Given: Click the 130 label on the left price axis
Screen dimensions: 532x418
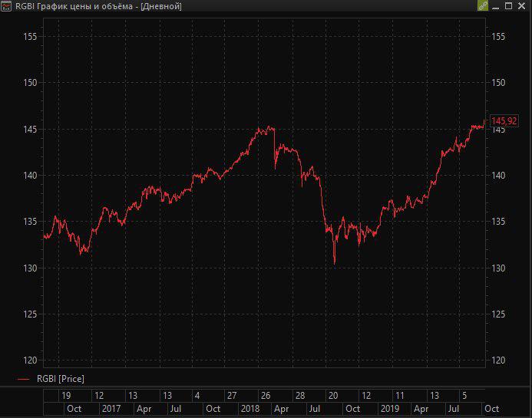Looking at the screenshot, I should (30, 268).
